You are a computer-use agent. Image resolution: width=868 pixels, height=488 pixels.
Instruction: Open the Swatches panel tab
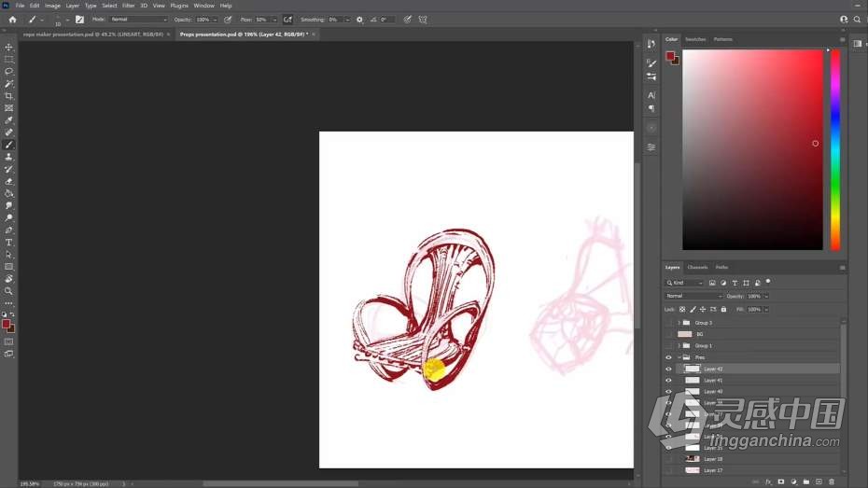(695, 39)
